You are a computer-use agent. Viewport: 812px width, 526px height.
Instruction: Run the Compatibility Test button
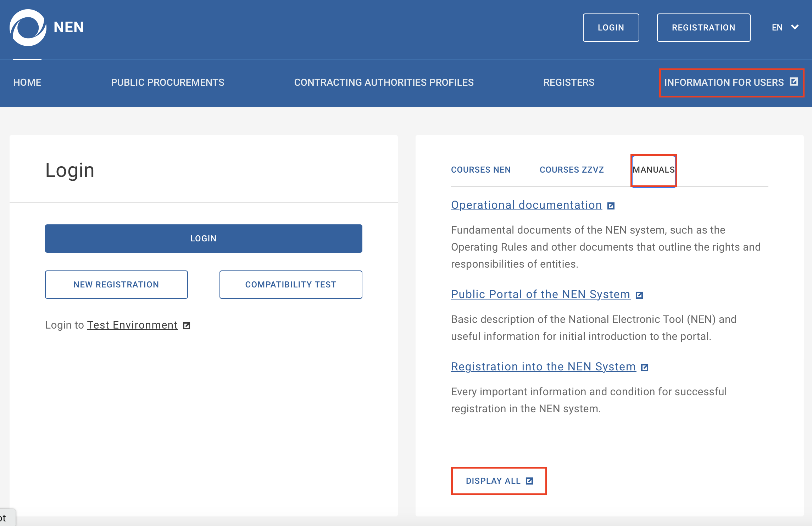[291, 285]
